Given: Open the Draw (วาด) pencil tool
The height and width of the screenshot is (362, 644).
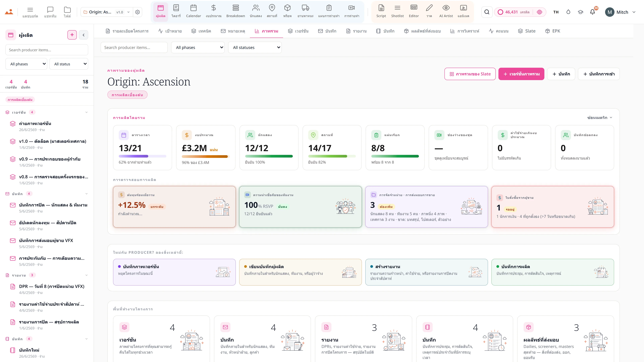Looking at the screenshot, I should 429,12.
